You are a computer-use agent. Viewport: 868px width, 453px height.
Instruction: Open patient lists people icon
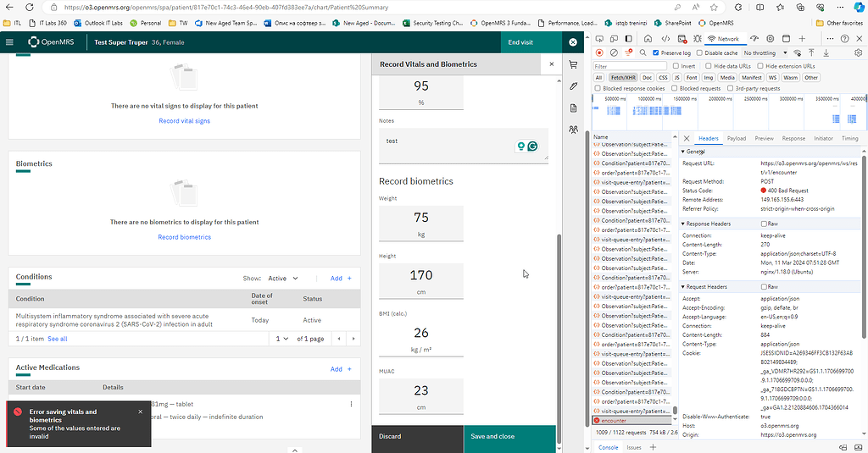click(573, 130)
